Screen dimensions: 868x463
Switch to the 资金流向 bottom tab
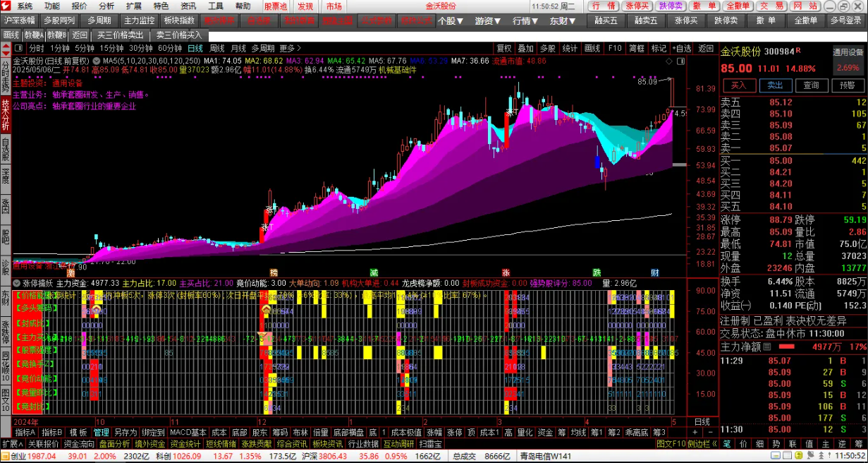tap(79, 444)
